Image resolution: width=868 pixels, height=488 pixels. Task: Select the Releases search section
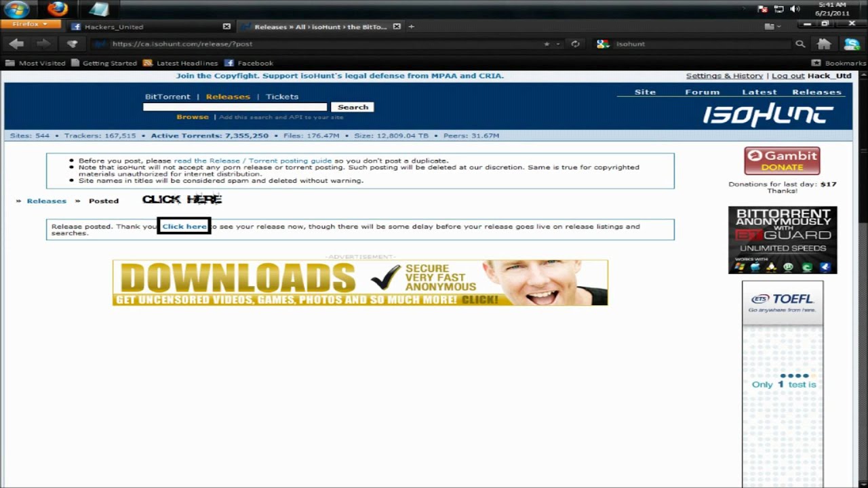pos(228,96)
